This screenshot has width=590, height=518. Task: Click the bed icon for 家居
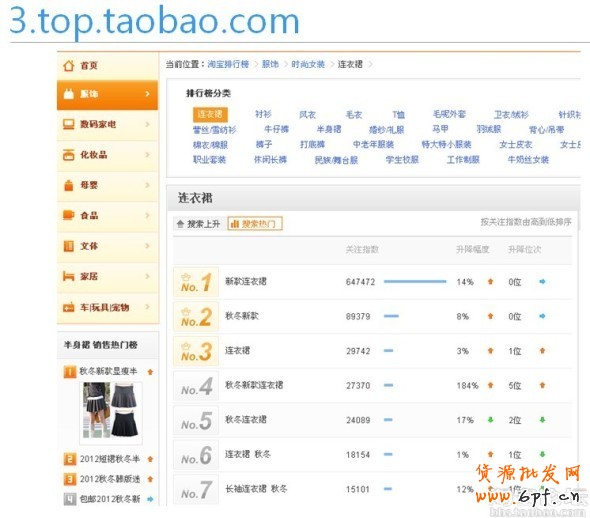point(68,276)
